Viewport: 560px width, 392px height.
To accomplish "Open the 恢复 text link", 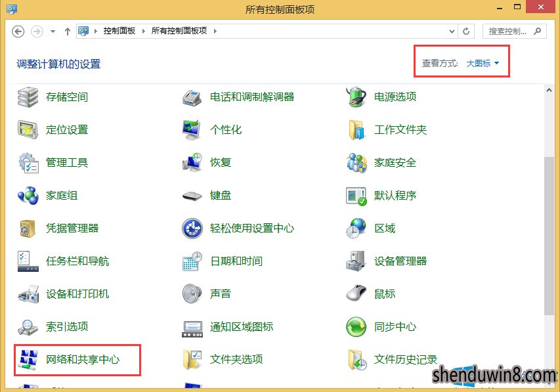I will pos(221,163).
